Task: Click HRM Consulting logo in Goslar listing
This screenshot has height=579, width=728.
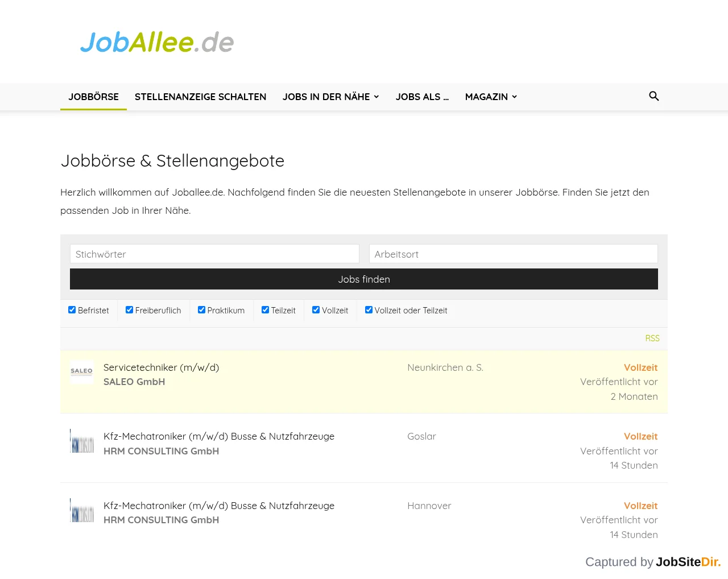Action: pyautogui.click(x=82, y=441)
